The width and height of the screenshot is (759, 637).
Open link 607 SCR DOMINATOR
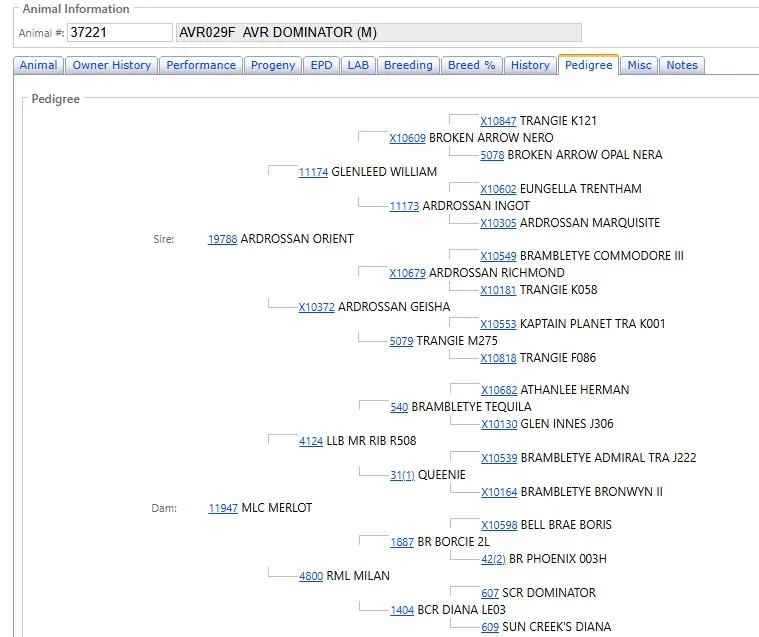(x=490, y=593)
